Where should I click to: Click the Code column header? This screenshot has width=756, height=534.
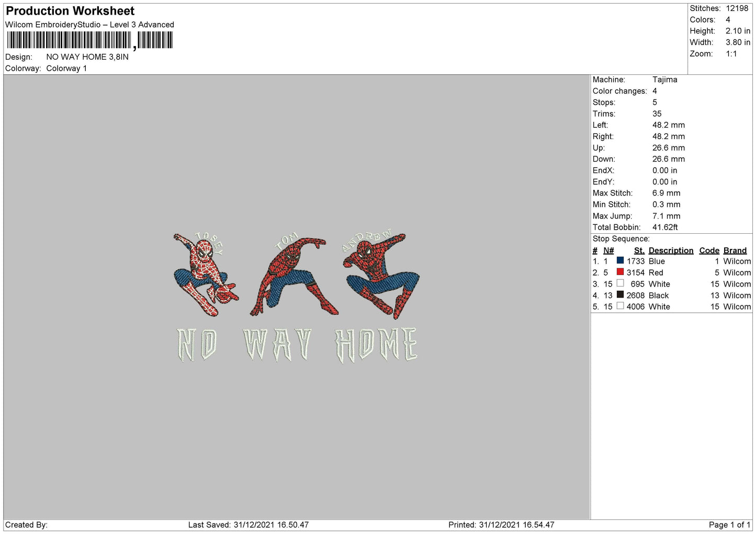[x=709, y=251]
